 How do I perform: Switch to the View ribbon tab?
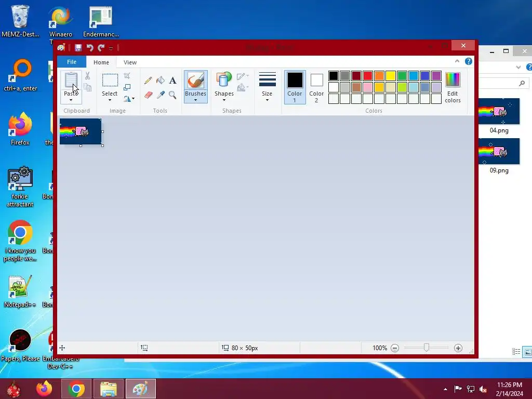(x=130, y=62)
